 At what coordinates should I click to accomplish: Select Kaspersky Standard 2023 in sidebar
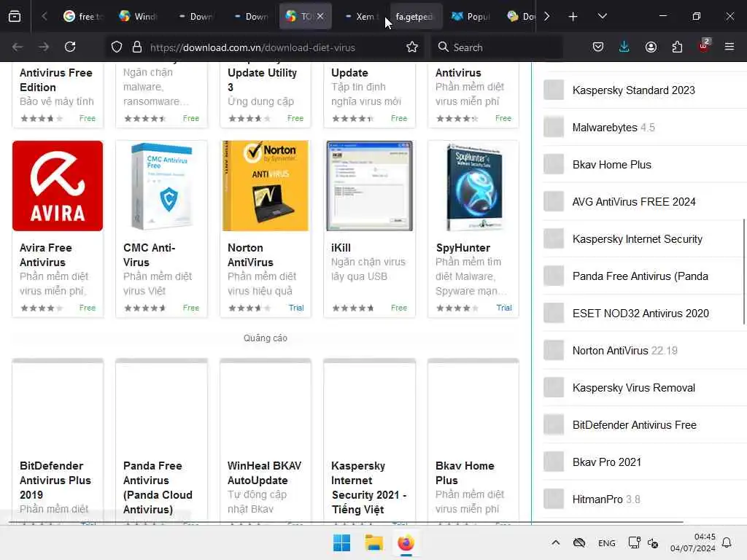(634, 90)
